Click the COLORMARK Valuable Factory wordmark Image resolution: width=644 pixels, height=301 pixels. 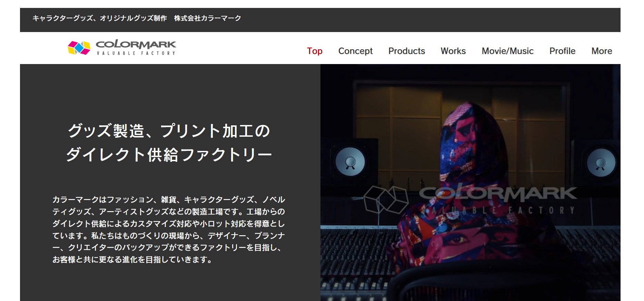tap(136, 48)
